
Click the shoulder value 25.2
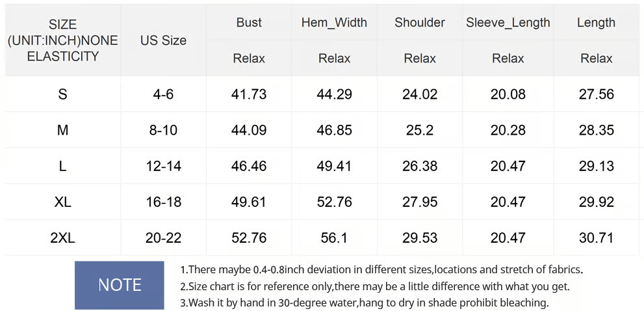[420, 130]
